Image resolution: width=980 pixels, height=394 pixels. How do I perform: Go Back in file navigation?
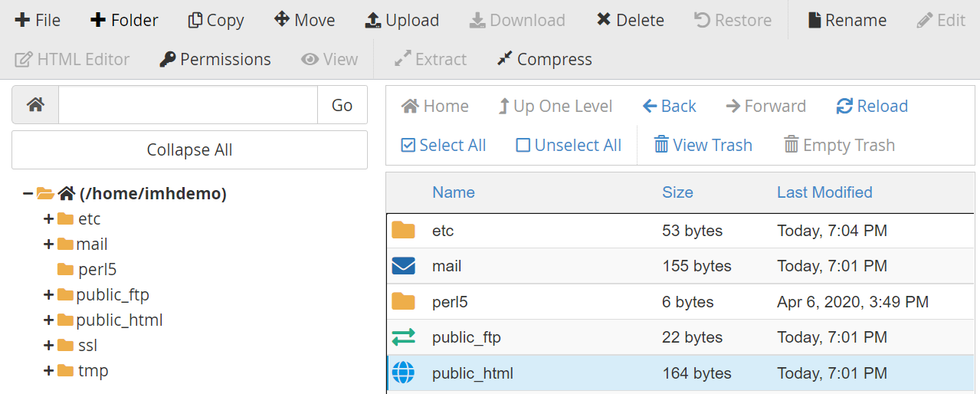pos(670,106)
